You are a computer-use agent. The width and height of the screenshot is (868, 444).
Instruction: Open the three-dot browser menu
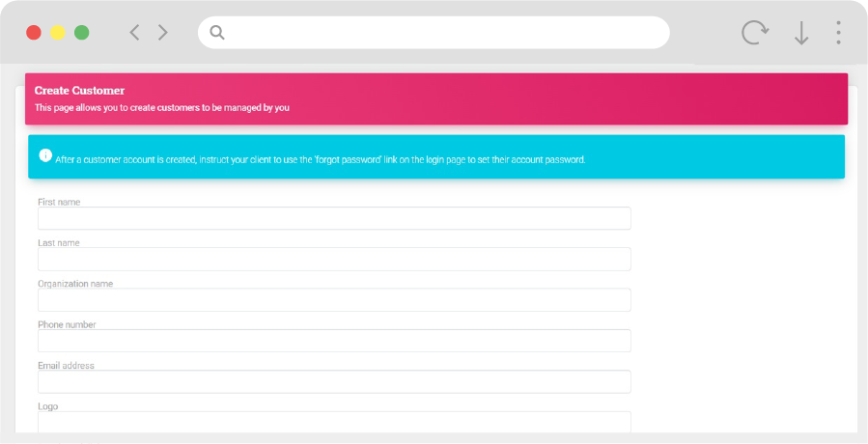(839, 33)
